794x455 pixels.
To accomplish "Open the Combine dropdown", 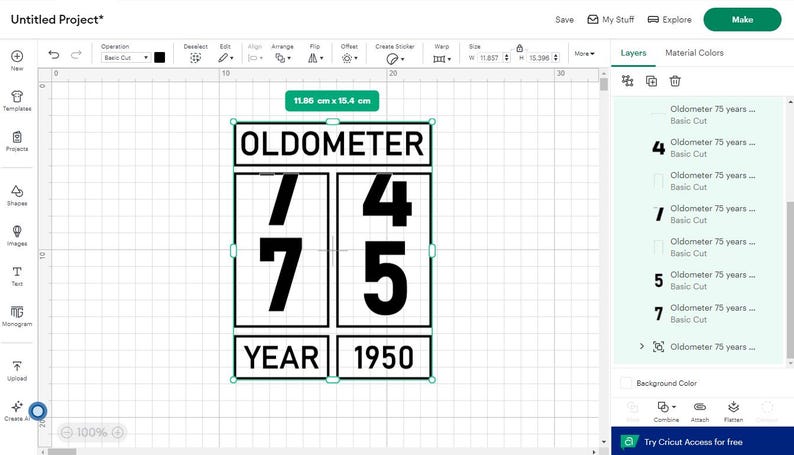I will (x=666, y=411).
